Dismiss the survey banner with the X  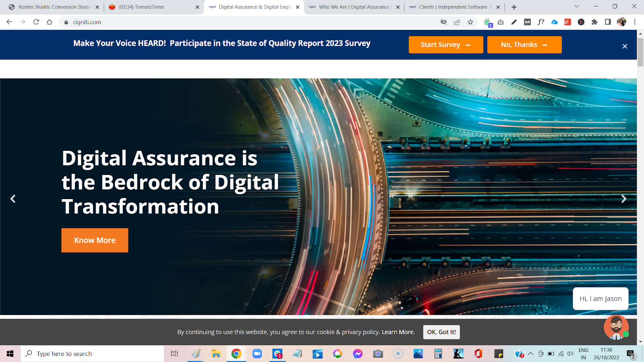click(x=625, y=46)
